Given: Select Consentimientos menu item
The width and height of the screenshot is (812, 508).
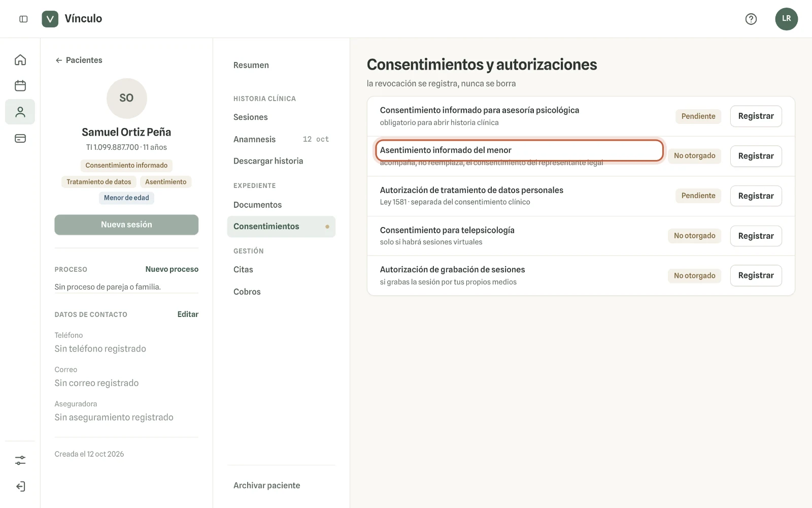Looking at the screenshot, I should pyautogui.click(x=281, y=227).
